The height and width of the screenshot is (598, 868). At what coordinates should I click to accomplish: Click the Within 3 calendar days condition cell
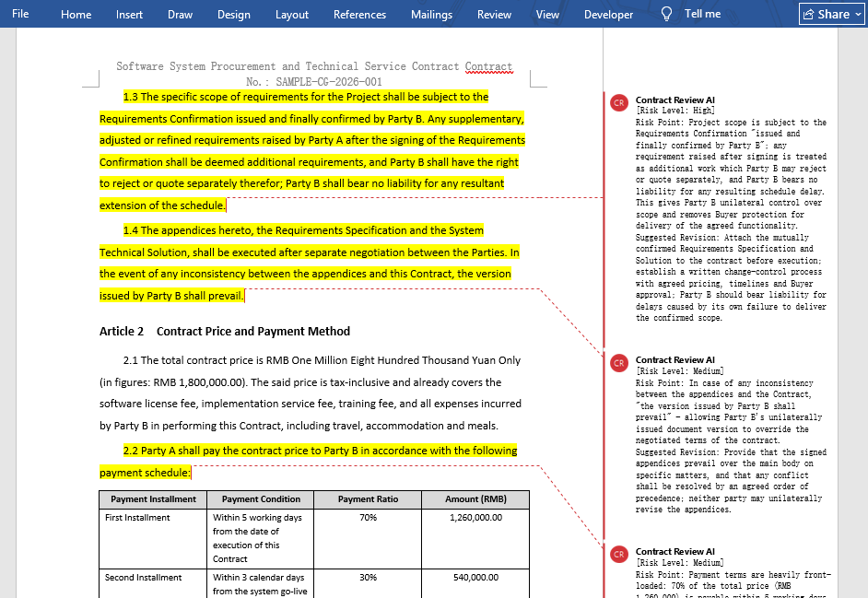(260, 584)
